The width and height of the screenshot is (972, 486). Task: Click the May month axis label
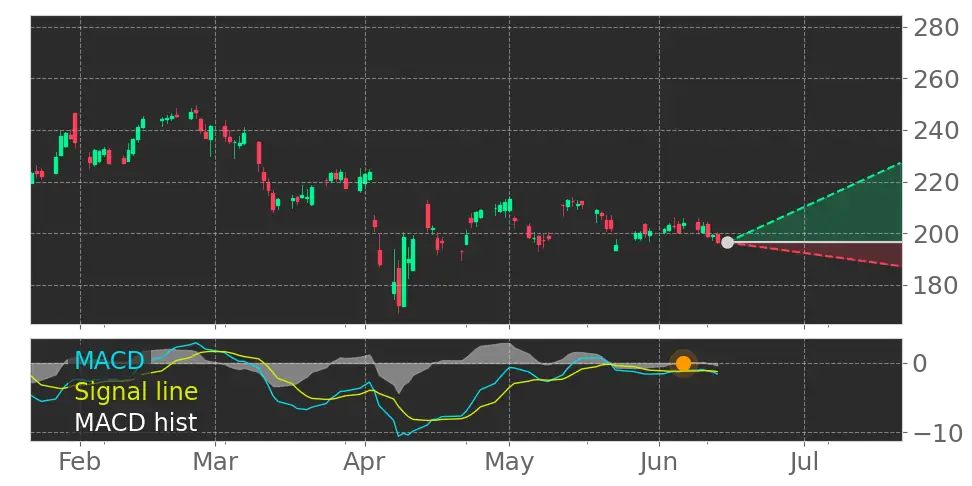pos(509,464)
